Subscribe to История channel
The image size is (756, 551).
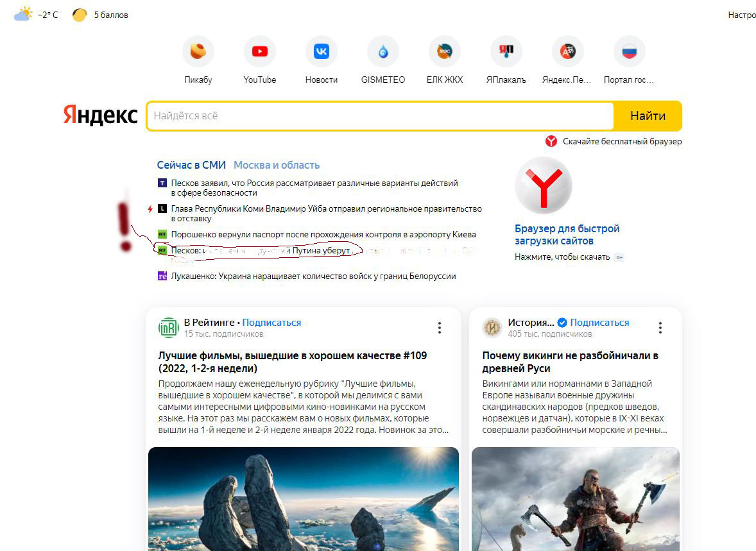[x=600, y=323]
